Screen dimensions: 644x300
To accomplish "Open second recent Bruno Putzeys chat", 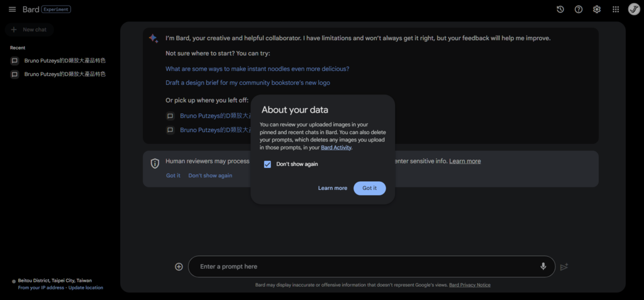I will 64,74.
